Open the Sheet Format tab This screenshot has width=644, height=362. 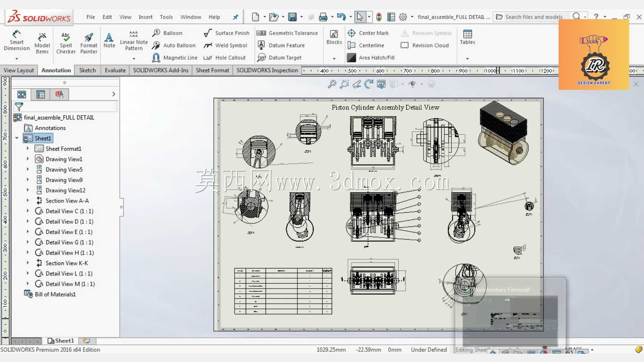pos(212,70)
